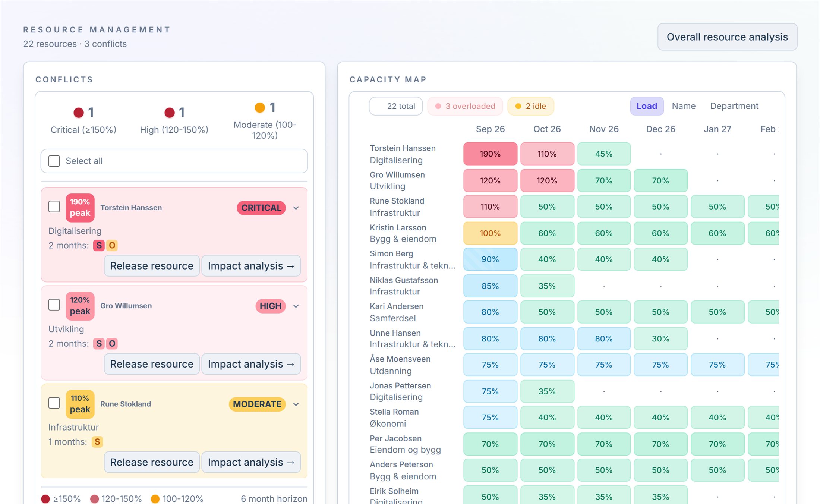Click the O month chip under Gro Willumsen
The image size is (820, 504).
tap(112, 343)
